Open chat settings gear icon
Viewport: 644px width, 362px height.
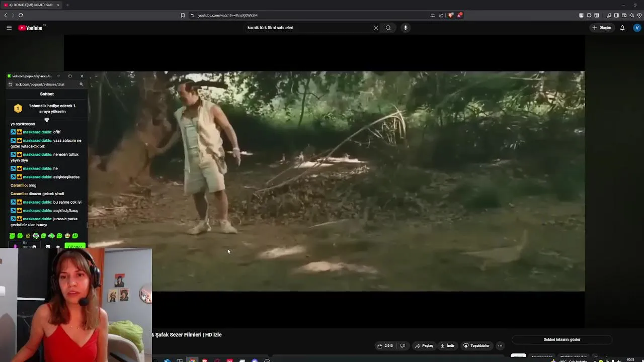[58, 247]
